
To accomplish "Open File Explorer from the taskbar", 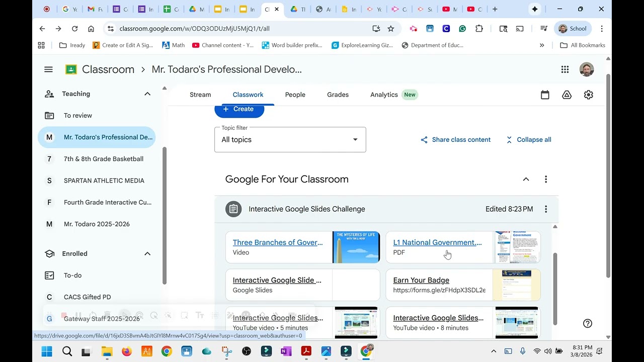I will pyautogui.click(x=107, y=351).
